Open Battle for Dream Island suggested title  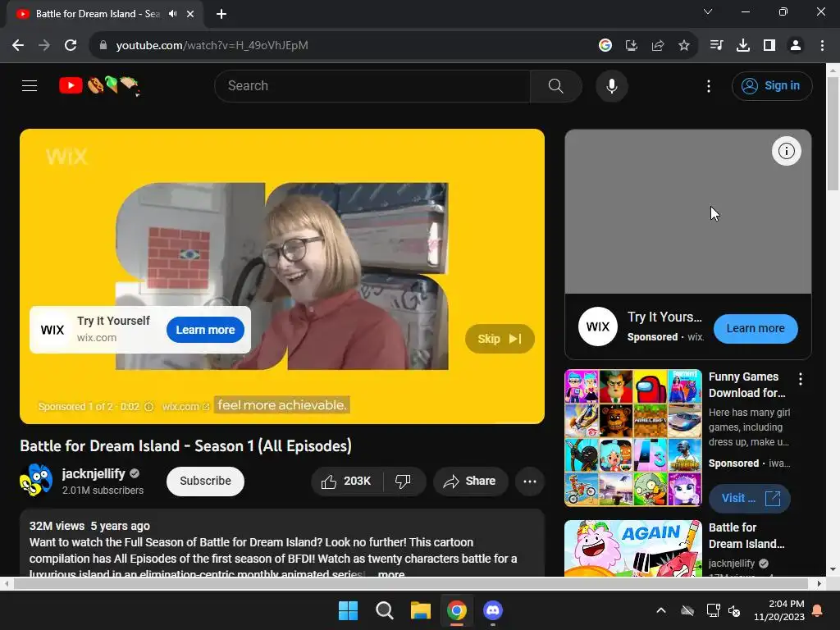tap(746, 536)
